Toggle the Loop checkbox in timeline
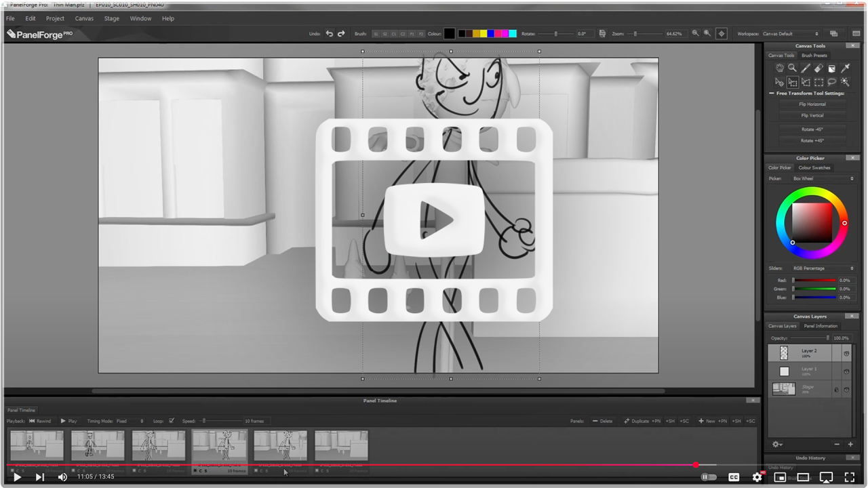The height and width of the screenshot is (488, 868). [172, 421]
